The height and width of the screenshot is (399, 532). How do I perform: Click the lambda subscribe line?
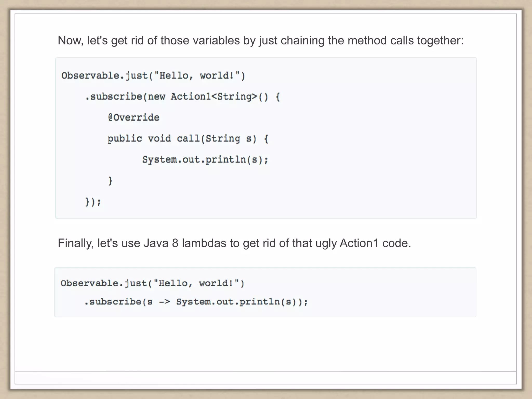(x=196, y=302)
